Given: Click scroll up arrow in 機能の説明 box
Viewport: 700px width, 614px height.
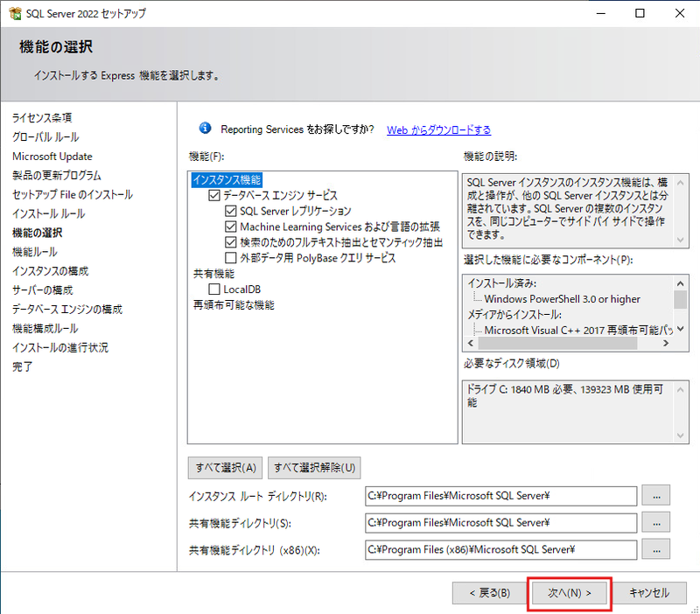Looking at the screenshot, I should tap(681, 183).
